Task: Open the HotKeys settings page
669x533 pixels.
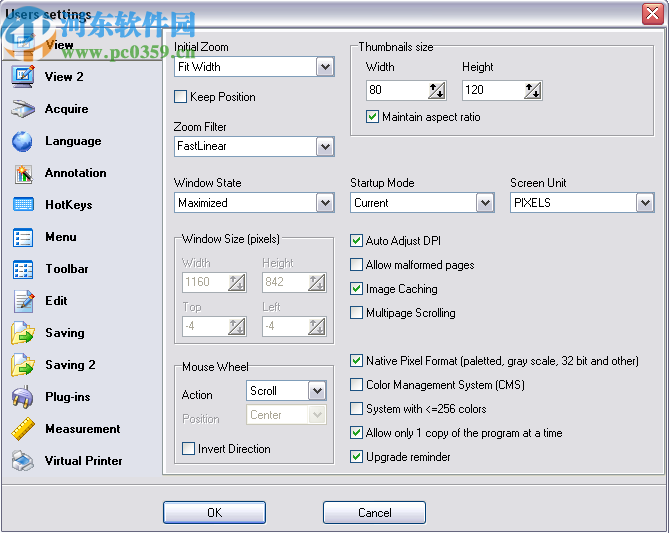Action: (69, 205)
